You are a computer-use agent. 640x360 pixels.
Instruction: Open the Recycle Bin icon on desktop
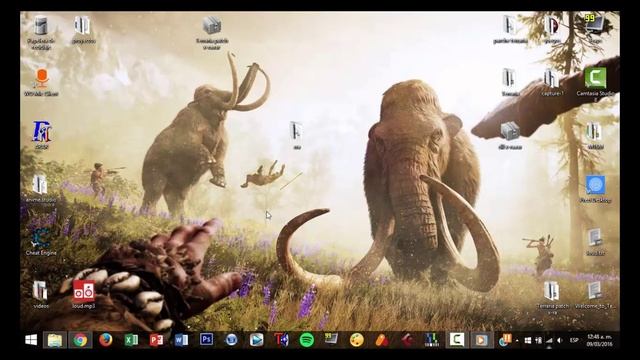[x=41, y=32]
